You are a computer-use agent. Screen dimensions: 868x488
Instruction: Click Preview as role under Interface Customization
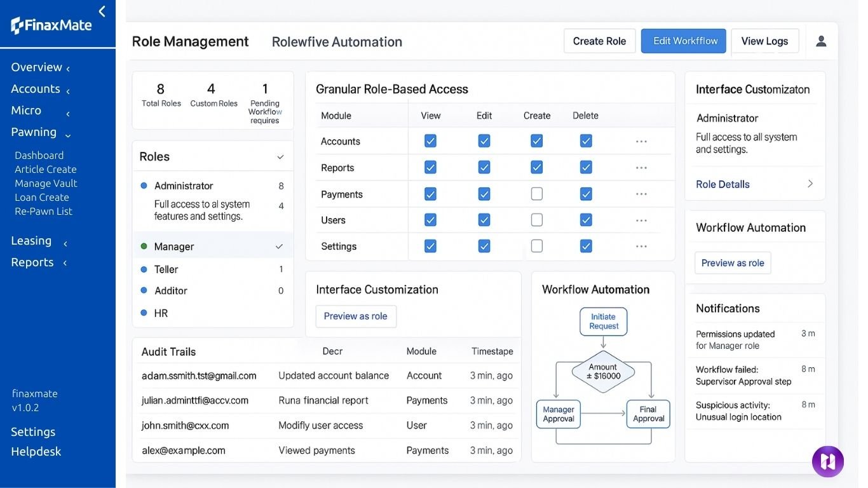356,316
